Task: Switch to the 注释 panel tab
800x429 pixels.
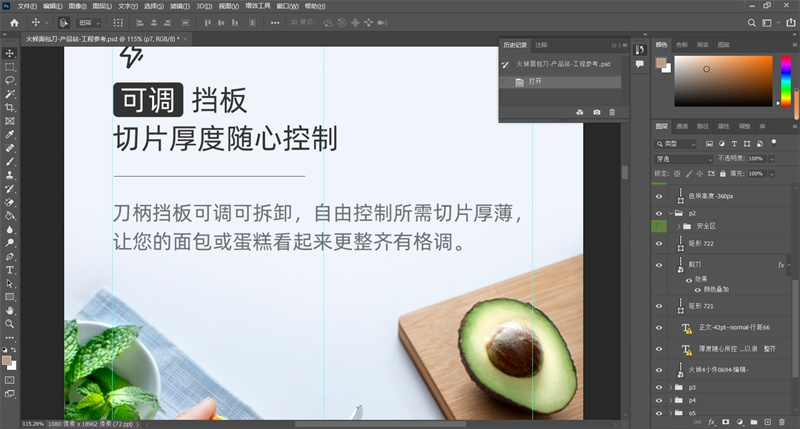Action: (x=541, y=45)
